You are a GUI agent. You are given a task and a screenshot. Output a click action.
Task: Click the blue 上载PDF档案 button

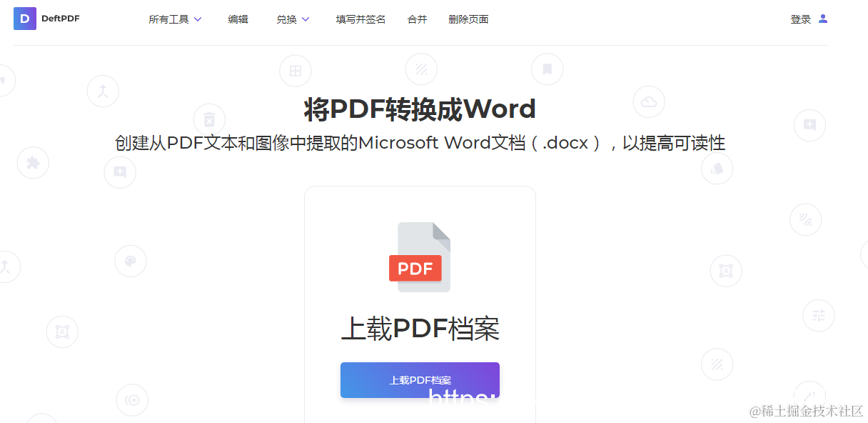click(x=420, y=380)
